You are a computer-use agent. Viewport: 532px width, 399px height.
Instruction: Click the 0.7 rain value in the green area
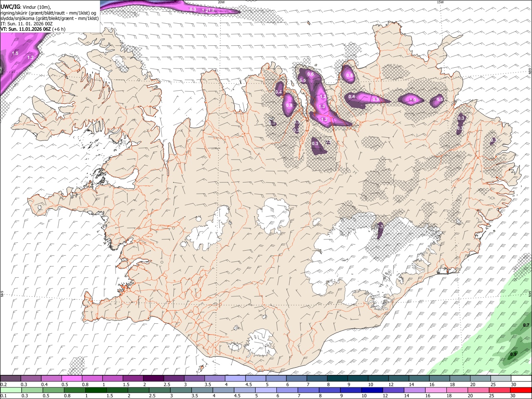coord(526,325)
